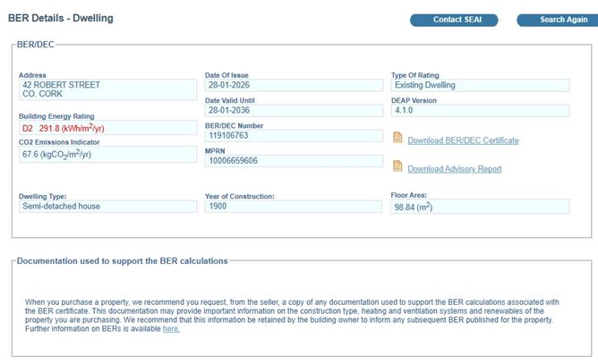Image resolution: width=598 pixels, height=364 pixels.
Task: Open the Download BER/DEC Certificate link
Action: tap(463, 140)
